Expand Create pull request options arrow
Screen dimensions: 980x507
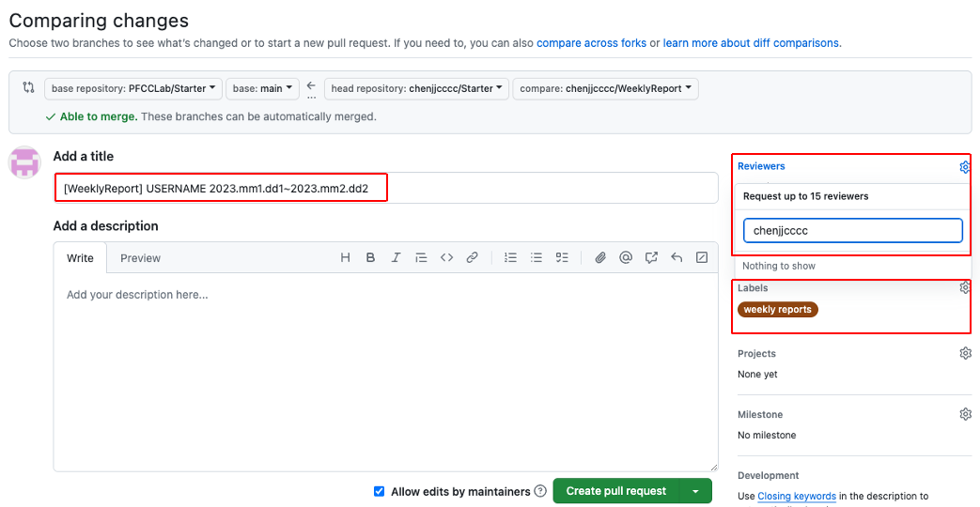click(x=695, y=491)
